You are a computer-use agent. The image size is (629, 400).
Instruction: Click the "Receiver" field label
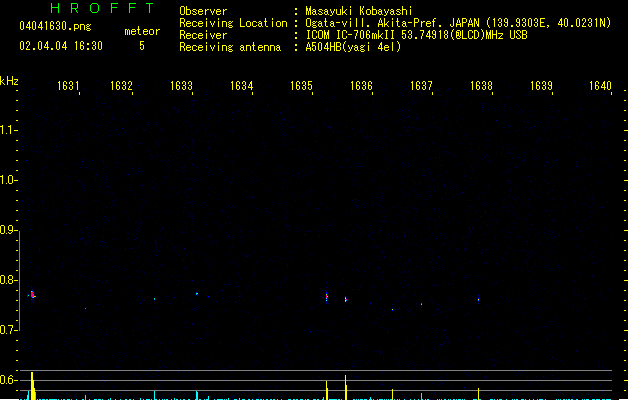point(203,35)
